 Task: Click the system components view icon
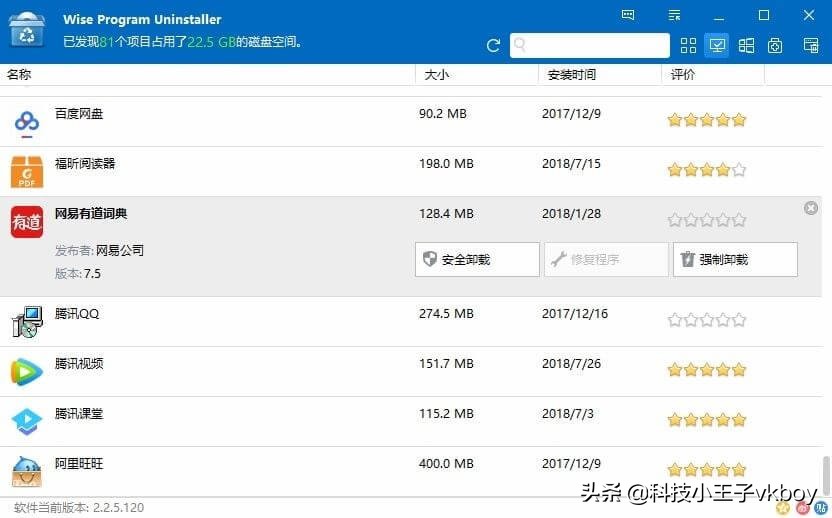[775, 46]
